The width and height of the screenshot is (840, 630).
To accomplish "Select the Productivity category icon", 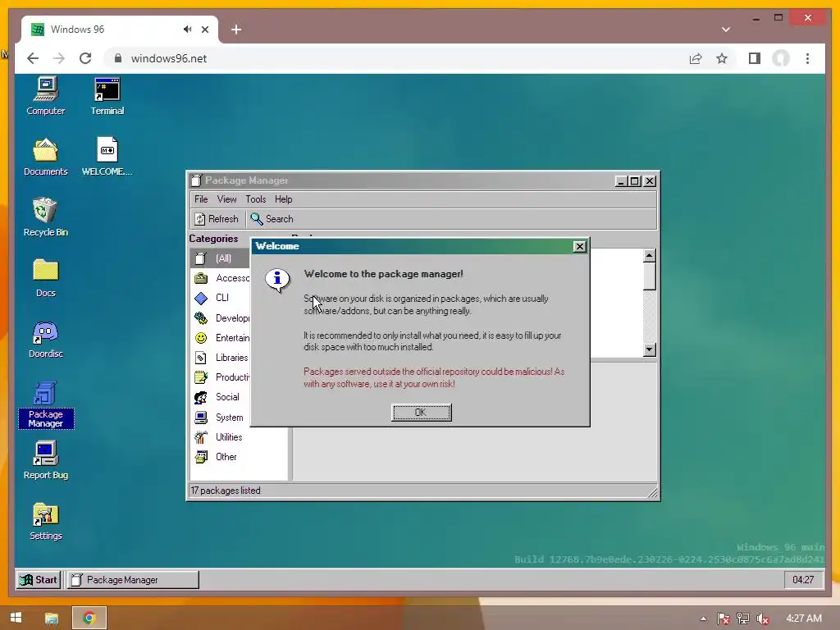I will (201, 377).
